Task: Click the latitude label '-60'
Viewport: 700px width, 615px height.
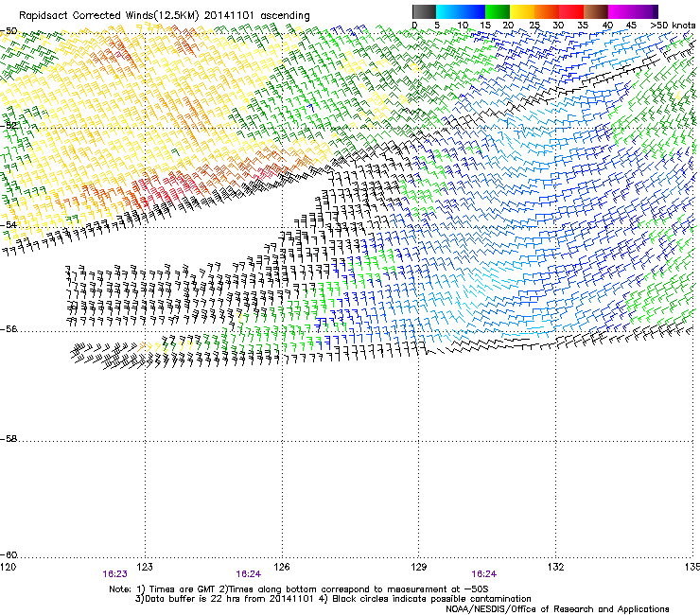Action: 9,554
